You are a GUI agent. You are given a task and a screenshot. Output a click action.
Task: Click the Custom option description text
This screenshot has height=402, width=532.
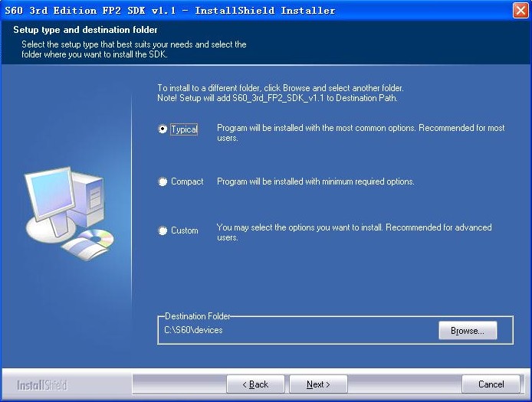tap(354, 232)
